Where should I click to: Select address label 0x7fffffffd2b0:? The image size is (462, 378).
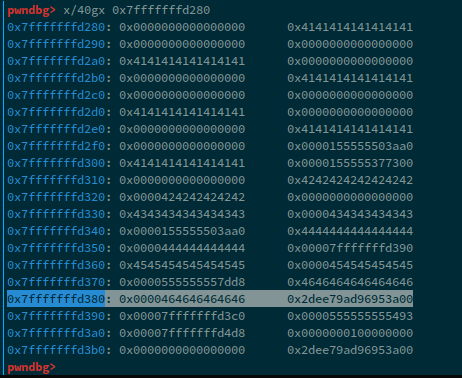coord(59,78)
